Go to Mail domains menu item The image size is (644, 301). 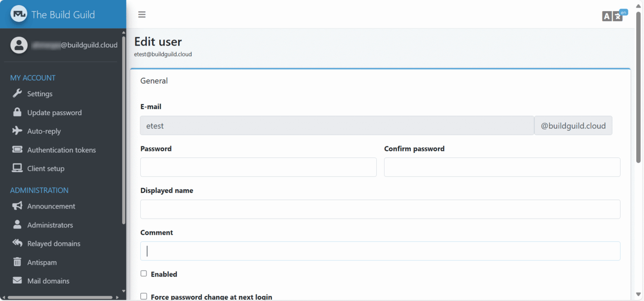48,281
